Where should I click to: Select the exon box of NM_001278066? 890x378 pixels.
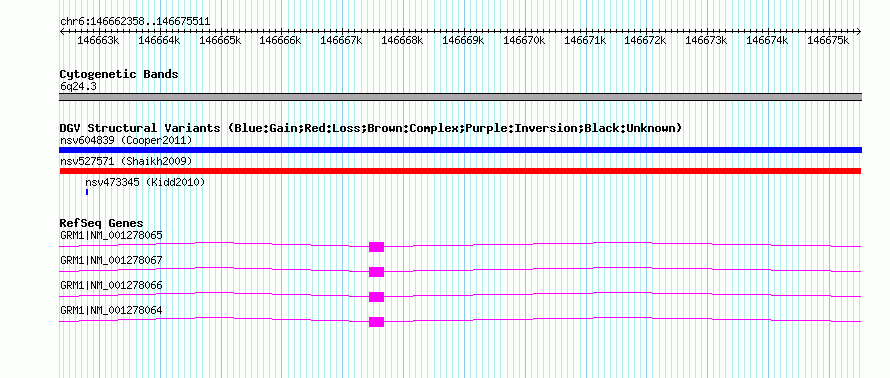point(376,297)
